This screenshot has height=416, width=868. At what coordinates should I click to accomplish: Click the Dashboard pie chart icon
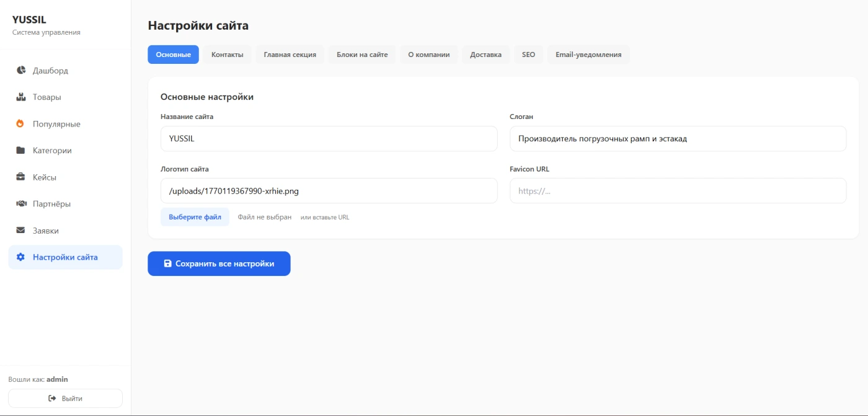tap(20, 70)
